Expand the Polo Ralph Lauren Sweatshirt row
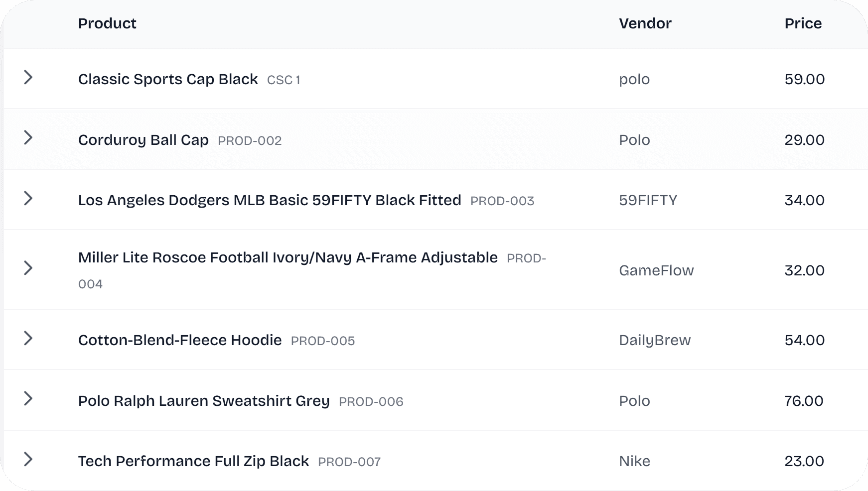Screen dimensions: 868x491 click(x=28, y=399)
